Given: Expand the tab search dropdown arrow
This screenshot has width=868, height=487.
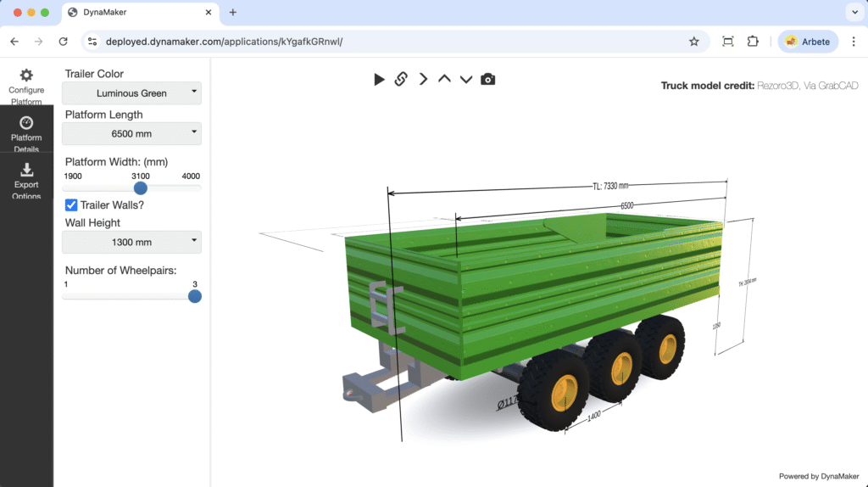Looking at the screenshot, I should 854,12.
